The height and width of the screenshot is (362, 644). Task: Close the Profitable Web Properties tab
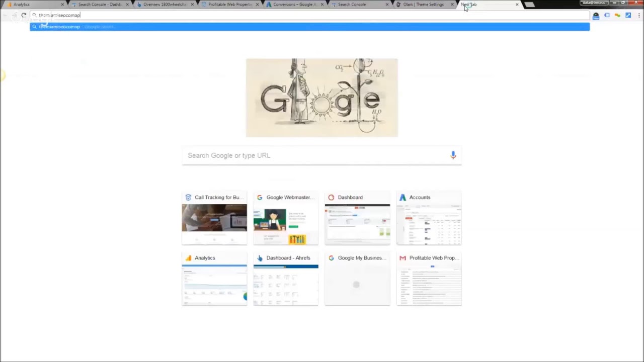click(257, 5)
